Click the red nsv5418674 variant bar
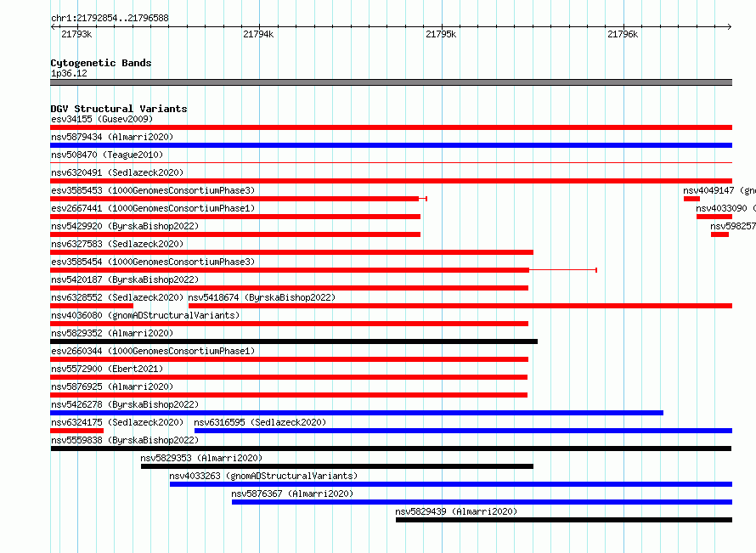 pyautogui.click(x=460, y=306)
